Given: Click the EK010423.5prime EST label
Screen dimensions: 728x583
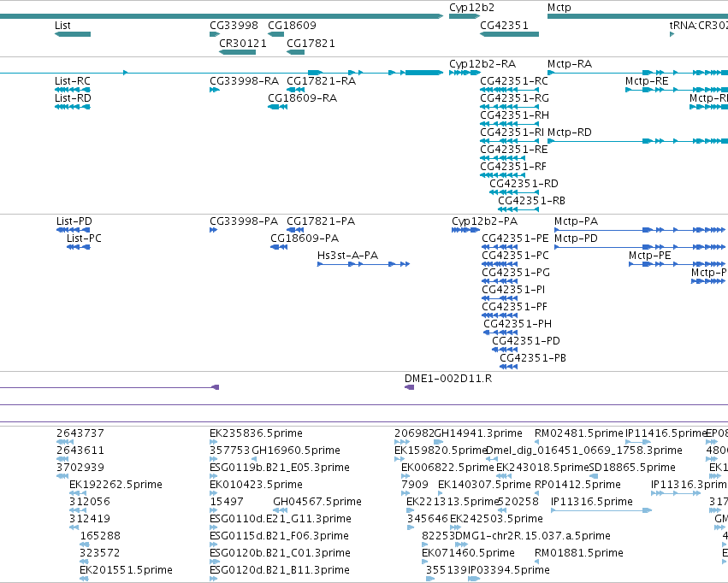Looking at the screenshot, I should click(256, 485).
